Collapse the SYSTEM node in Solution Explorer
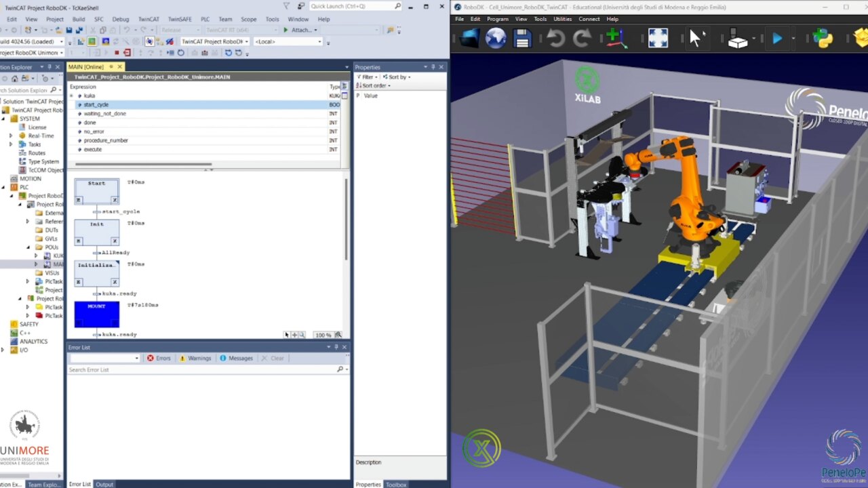The image size is (868, 488). tap(3, 119)
